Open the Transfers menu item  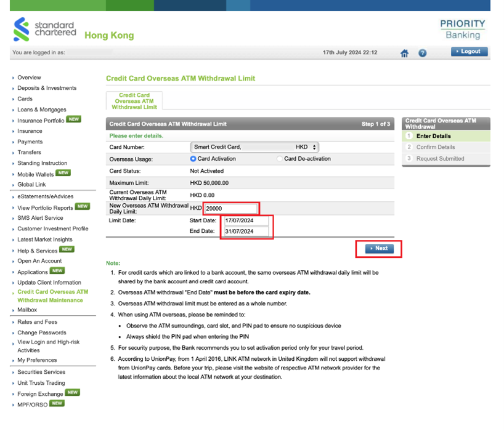point(30,152)
